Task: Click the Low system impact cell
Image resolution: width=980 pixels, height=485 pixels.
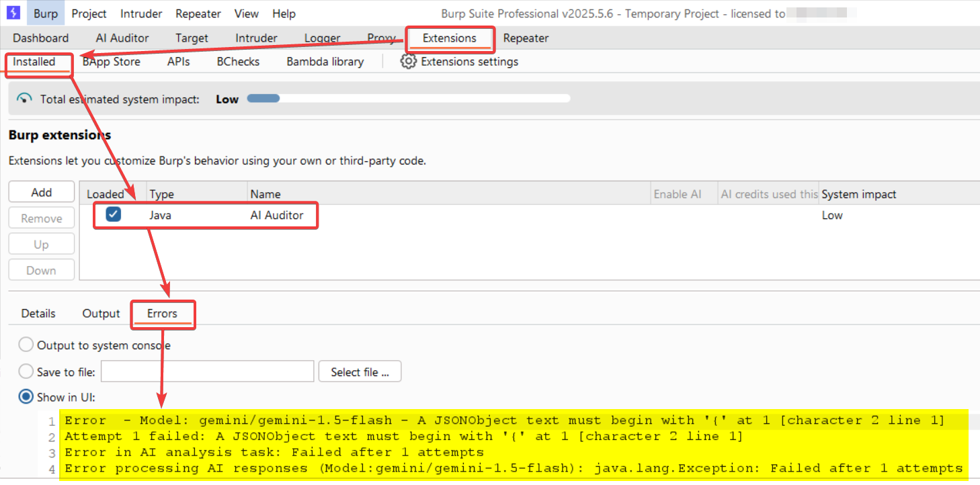Action: (832, 216)
